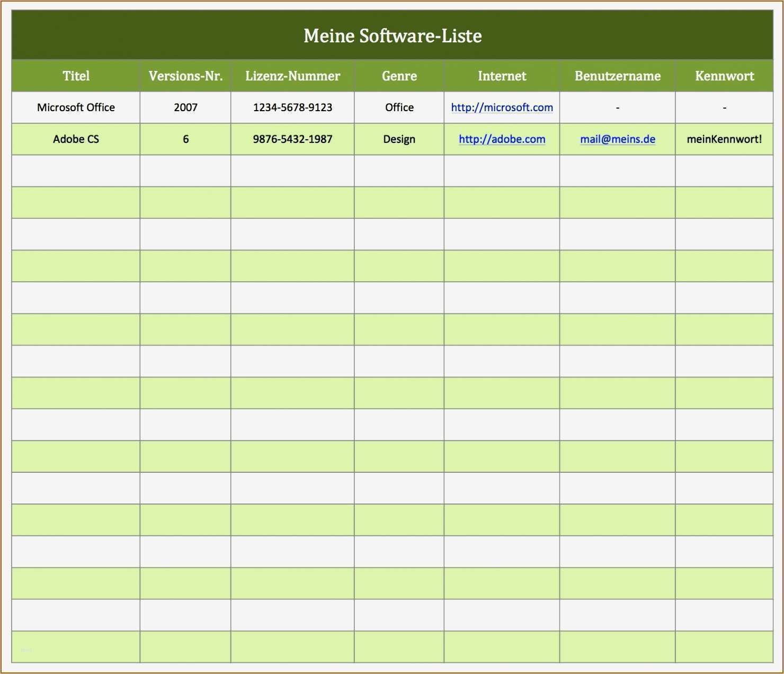Open the http://adobe.com hyperlink
The width and height of the screenshot is (784, 674).
pos(501,139)
